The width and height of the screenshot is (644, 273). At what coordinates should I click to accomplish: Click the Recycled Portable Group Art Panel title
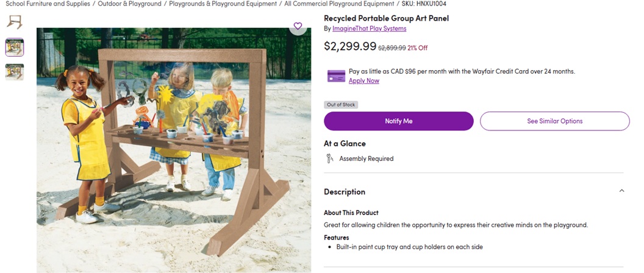click(x=386, y=18)
